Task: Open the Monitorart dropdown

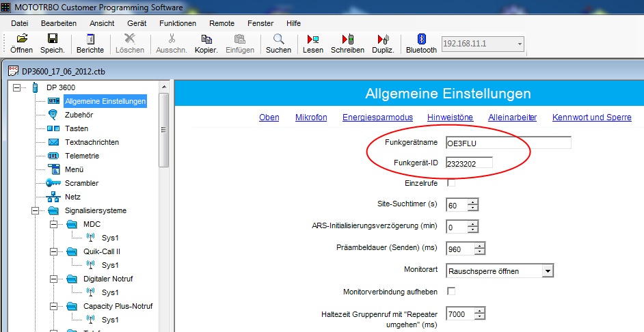Action: [x=548, y=271]
